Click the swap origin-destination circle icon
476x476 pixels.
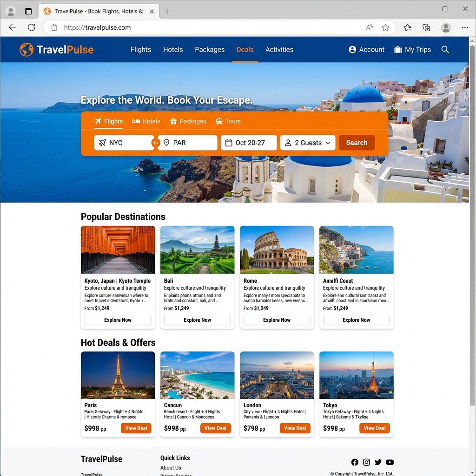click(x=155, y=143)
